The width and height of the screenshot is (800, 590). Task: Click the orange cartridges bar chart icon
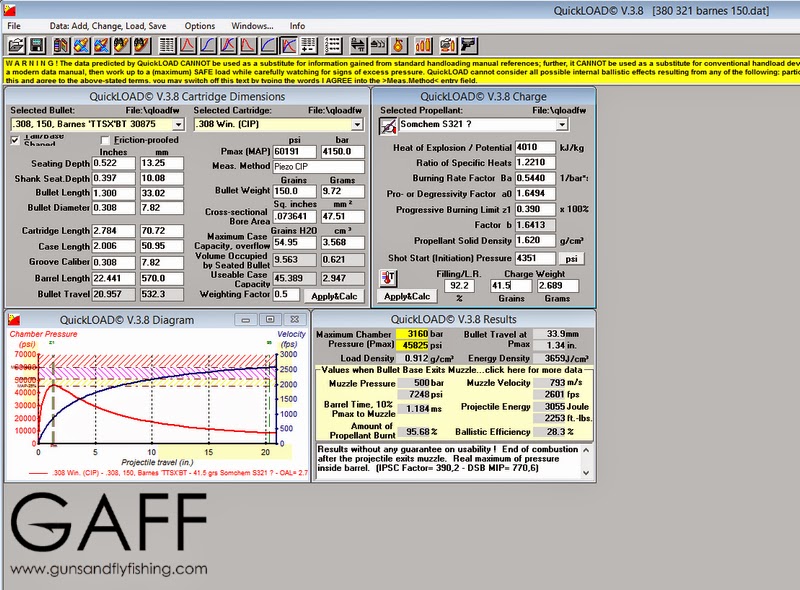click(x=423, y=46)
